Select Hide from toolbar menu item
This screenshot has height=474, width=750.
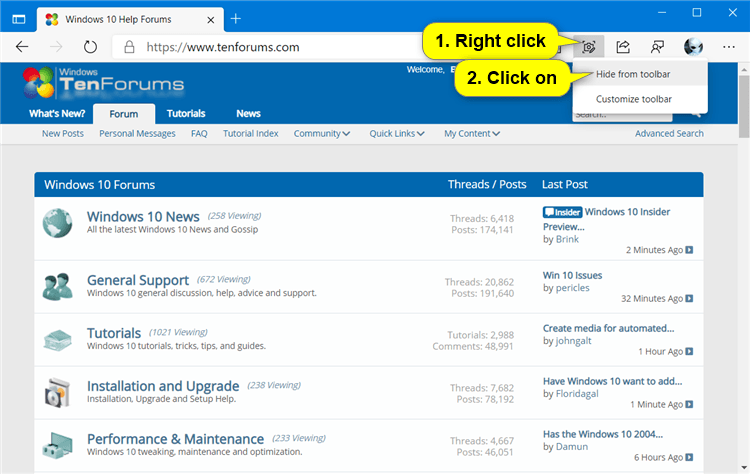click(x=640, y=74)
